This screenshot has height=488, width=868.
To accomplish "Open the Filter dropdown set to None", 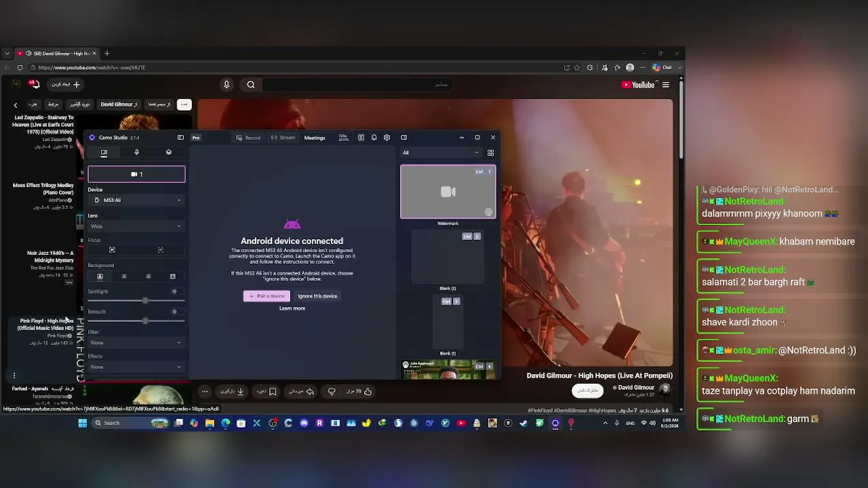I will [136, 343].
